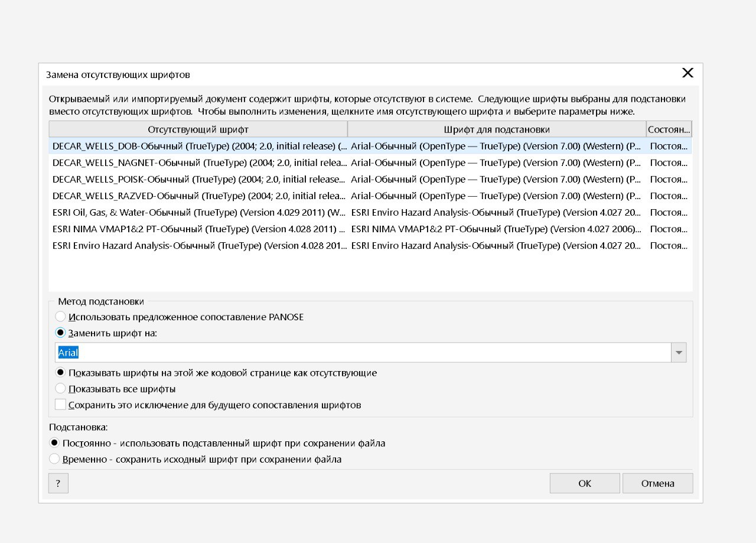Select the ESRI Oil, Gas, & Water row
The image size is (756, 543).
tap(199, 212)
